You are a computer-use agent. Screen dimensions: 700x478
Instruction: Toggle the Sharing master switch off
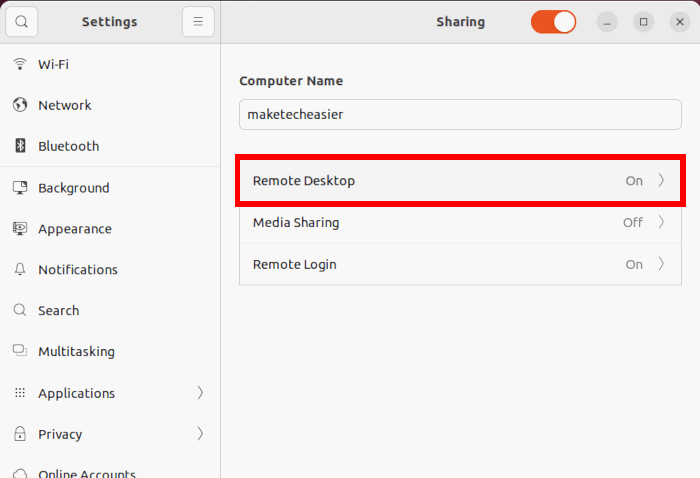[x=553, y=22]
